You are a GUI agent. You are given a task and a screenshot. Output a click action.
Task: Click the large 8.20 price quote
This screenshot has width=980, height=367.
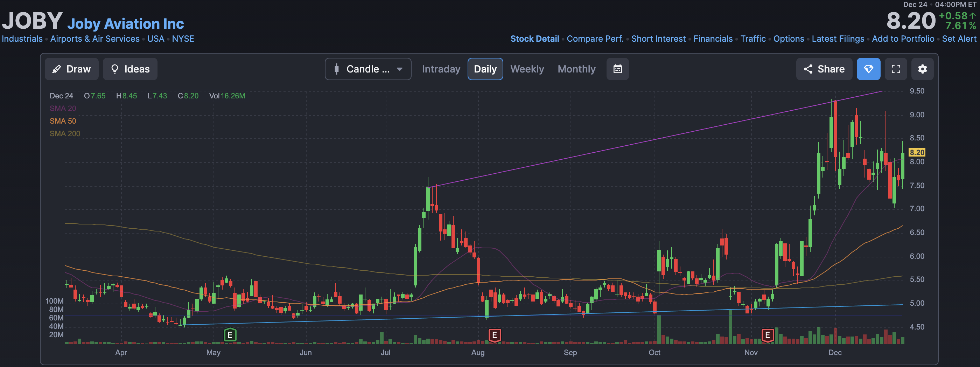coord(911,21)
